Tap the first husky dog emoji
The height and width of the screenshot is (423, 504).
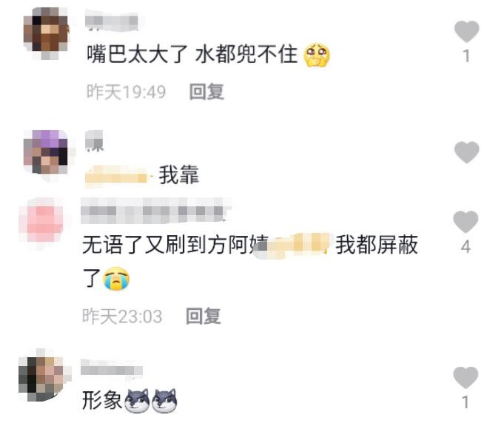click(137, 401)
